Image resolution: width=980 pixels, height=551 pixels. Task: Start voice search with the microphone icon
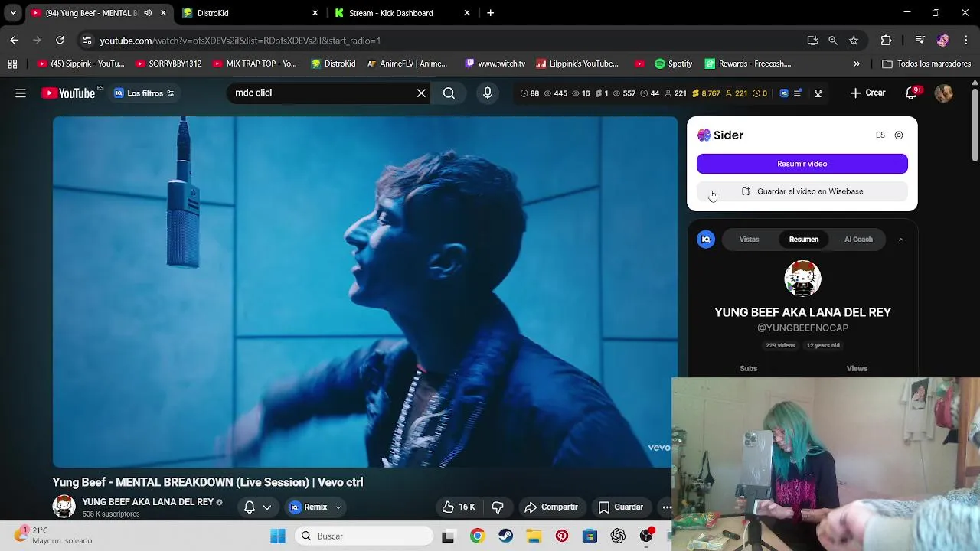[x=488, y=93]
